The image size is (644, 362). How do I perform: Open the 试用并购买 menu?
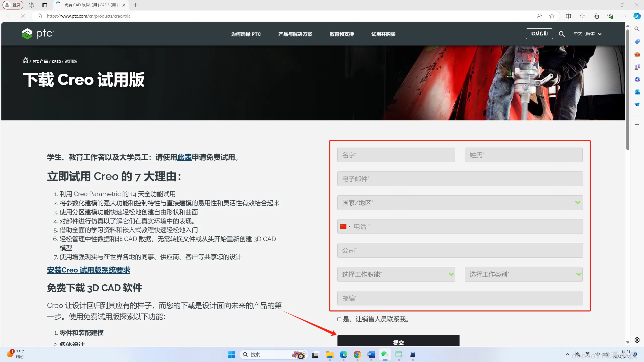(383, 34)
